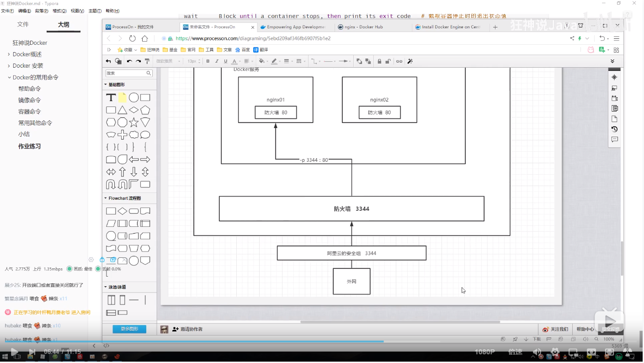644x363 pixels.
Task: Open the navigator compass icon in right dock
Action: point(614,77)
